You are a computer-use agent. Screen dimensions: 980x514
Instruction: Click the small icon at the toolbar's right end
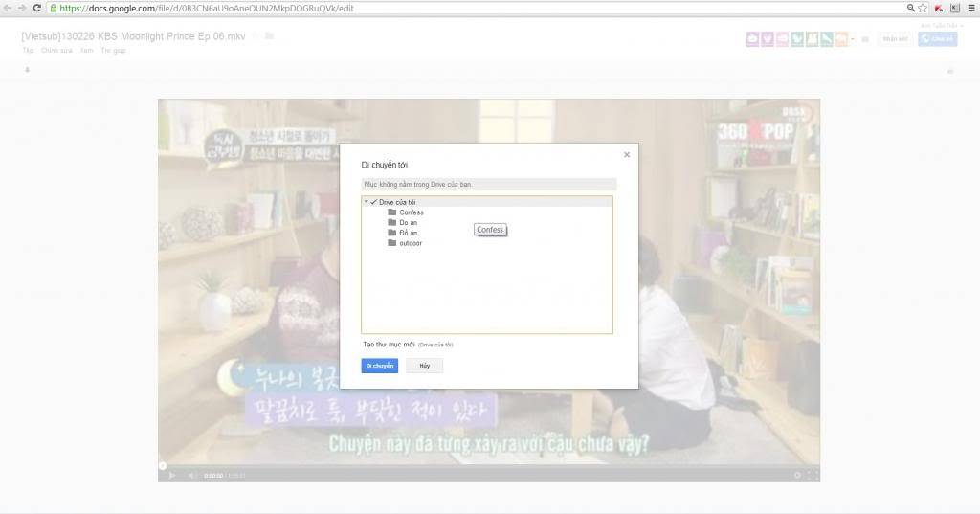tap(950, 71)
